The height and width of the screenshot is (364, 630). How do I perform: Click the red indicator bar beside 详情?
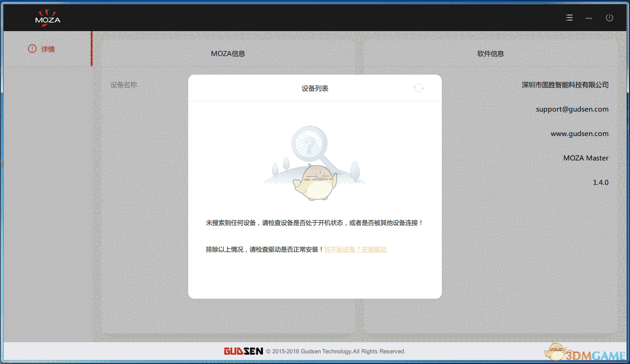(92, 49)
